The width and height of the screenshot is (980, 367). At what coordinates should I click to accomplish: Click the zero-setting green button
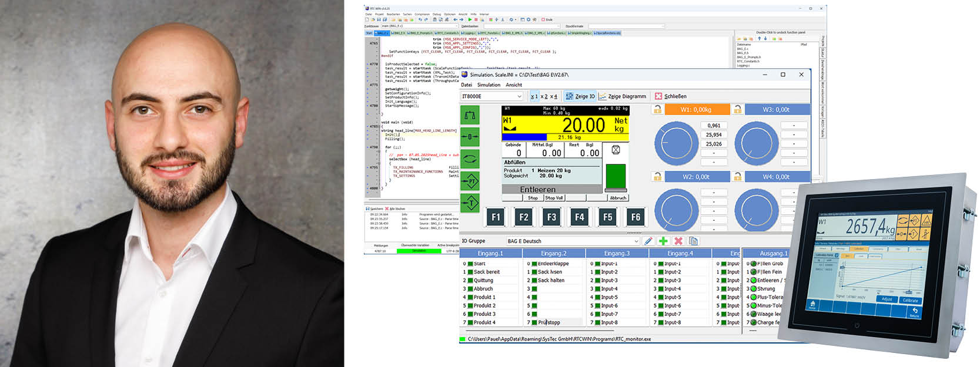click(x=470, y=137)
